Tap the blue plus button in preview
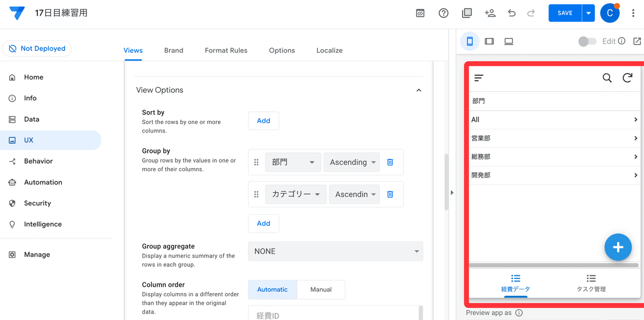 pos(618,247)
